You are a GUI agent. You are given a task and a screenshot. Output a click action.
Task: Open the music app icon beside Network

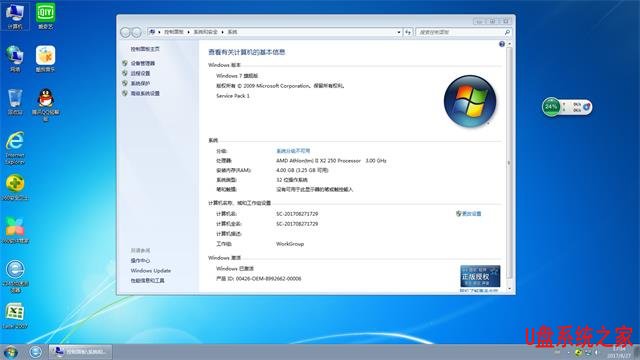click(x=45, y=58)
